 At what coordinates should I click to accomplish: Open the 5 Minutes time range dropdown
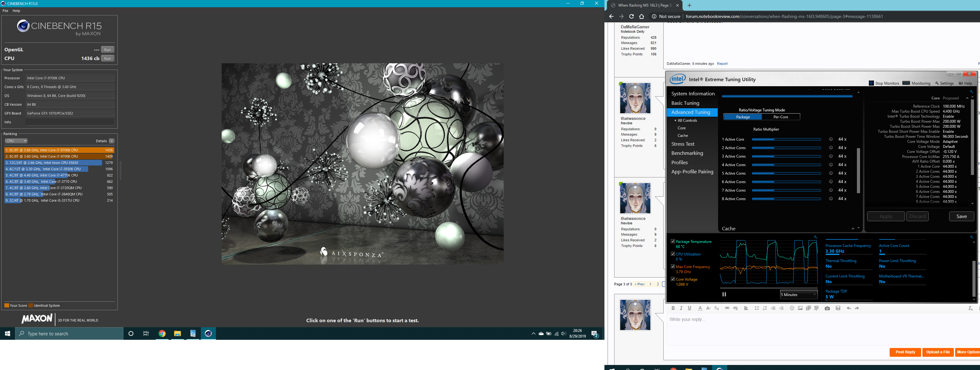pyautogui.click(x=799, y=295)
